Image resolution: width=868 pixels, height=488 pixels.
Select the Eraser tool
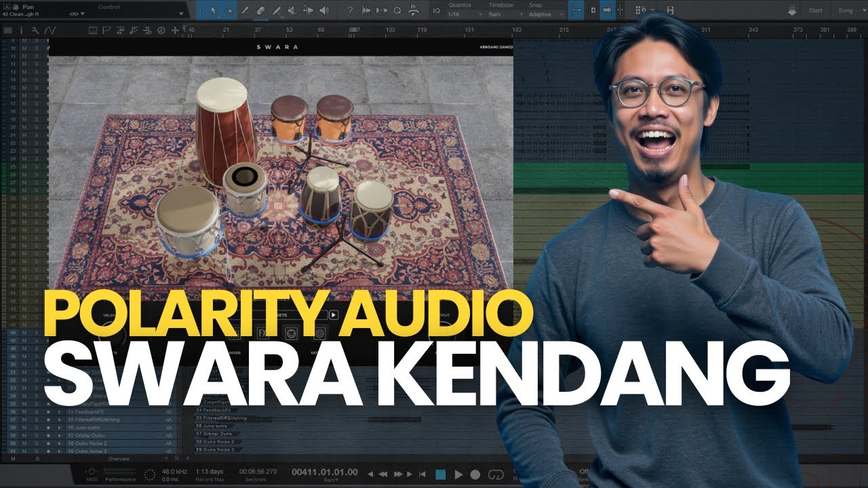click(261, 10)
